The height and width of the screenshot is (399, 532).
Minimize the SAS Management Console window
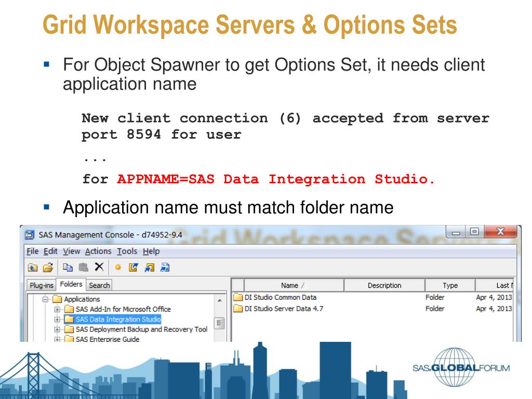456,232
